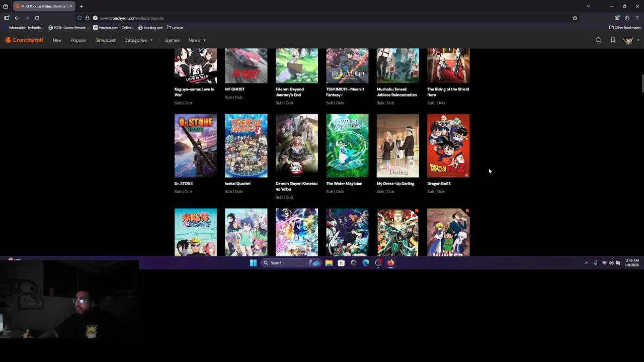Open the list all tabs chevron
Viewport: 644px width, 362px height.
pyautogui.click(x=588, y=6)
